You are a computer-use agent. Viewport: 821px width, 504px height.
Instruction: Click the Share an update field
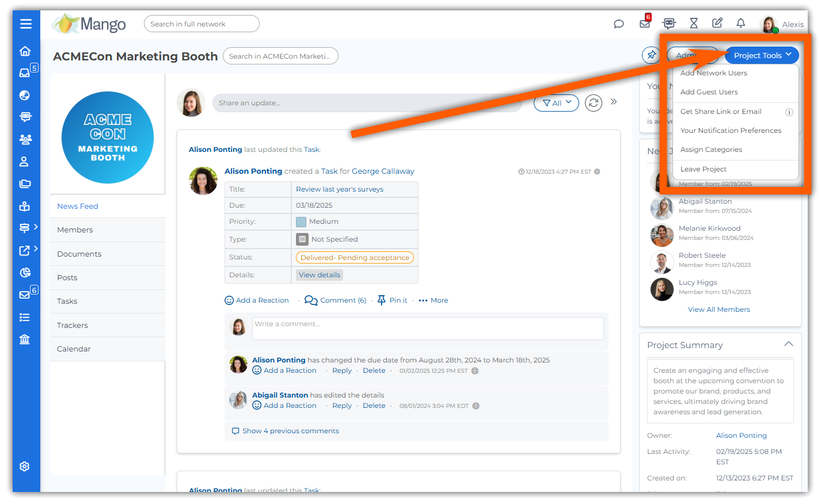[366, 103]
